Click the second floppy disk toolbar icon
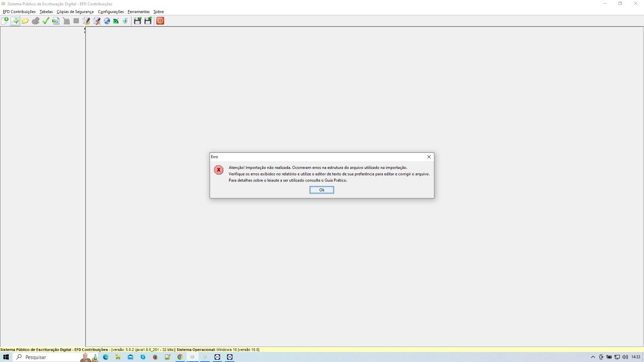 pyautogui.click(x=148, y=21)
